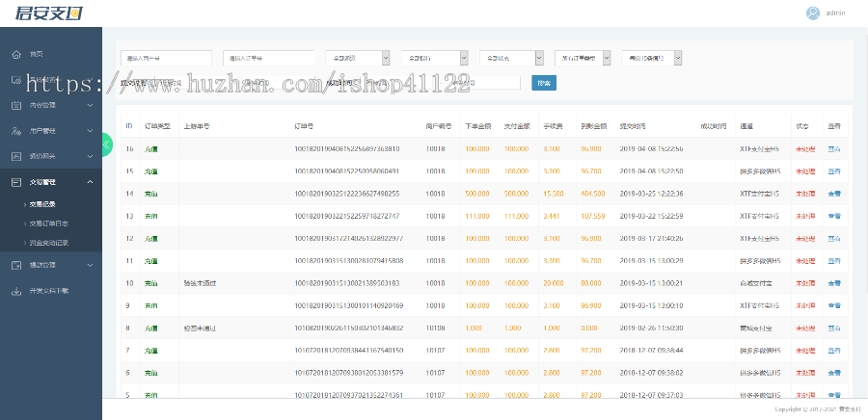Click the 订单号 column header

tap(304, 126)
